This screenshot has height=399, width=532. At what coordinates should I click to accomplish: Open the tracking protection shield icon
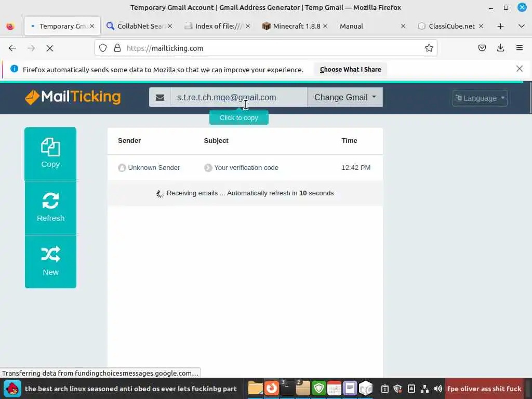point(103,48)
